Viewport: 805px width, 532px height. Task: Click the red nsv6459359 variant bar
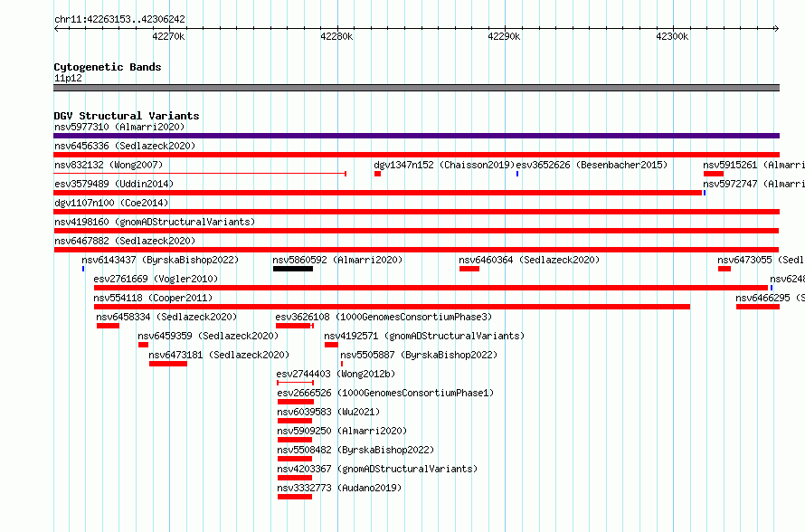click(x=143, y=345)
